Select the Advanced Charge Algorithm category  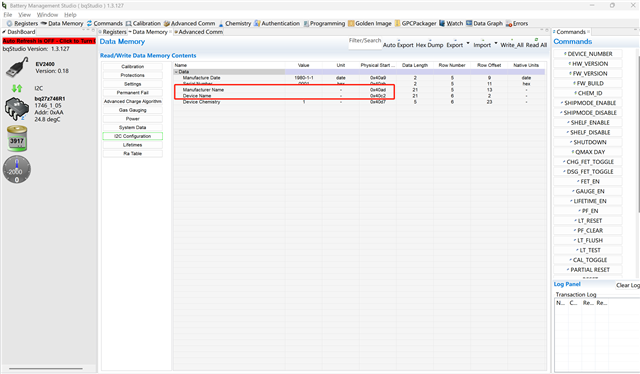pos(133,101)
